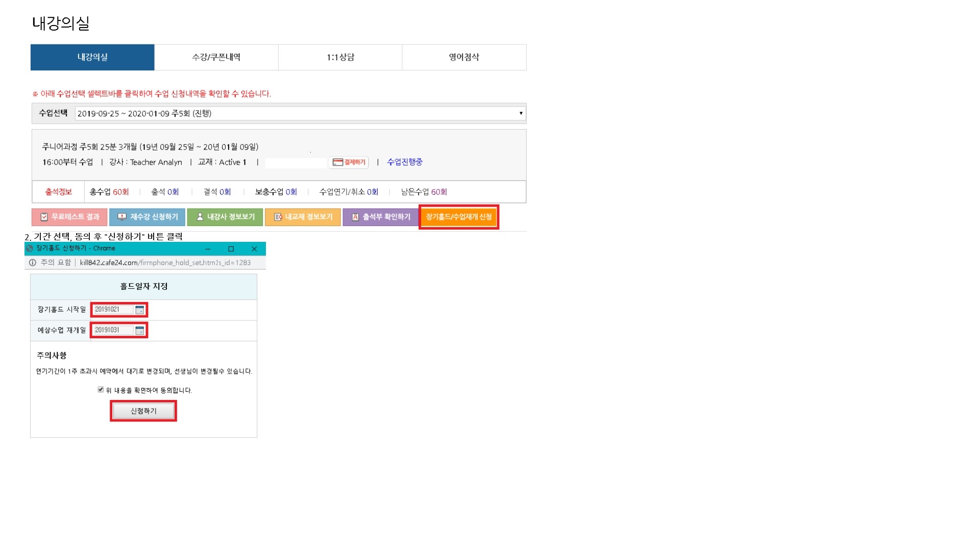The height and width of the screenshot is (551, 980).
Task: Click 장기홀드/수업재개 신청 button
Action: 459,217
